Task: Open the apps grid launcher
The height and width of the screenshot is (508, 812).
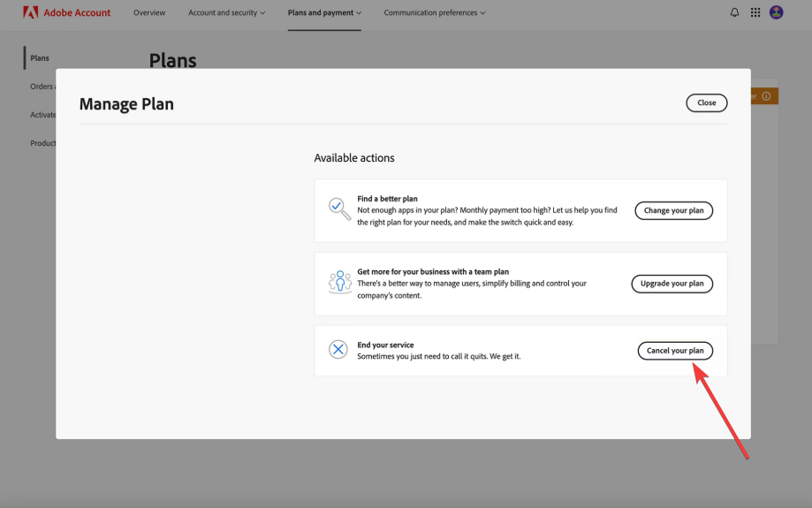Action: pos(755,12)
